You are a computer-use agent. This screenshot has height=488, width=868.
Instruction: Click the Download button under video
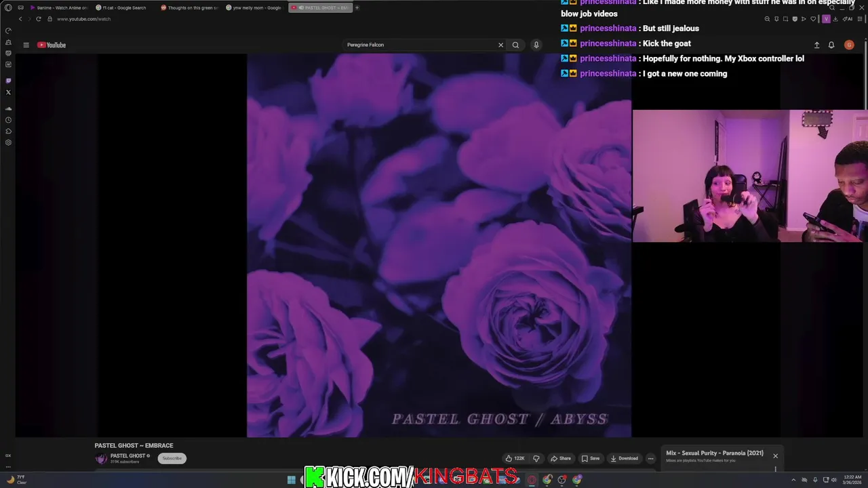625,458
